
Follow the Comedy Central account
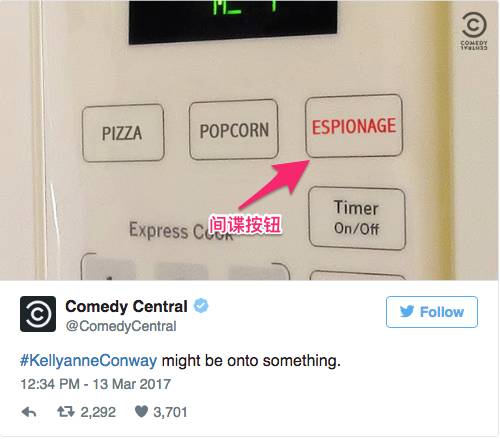[432, 312]
